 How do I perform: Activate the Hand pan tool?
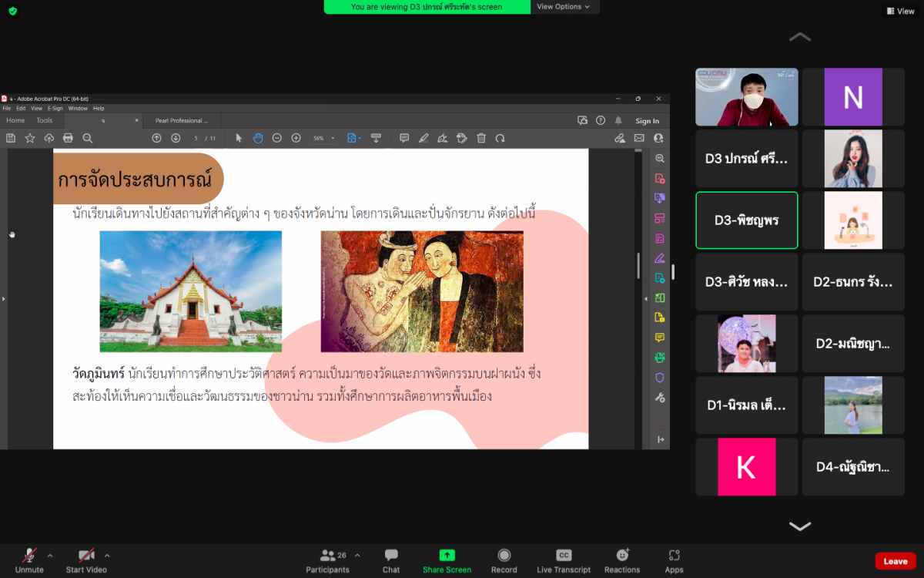tap(258, 138)
